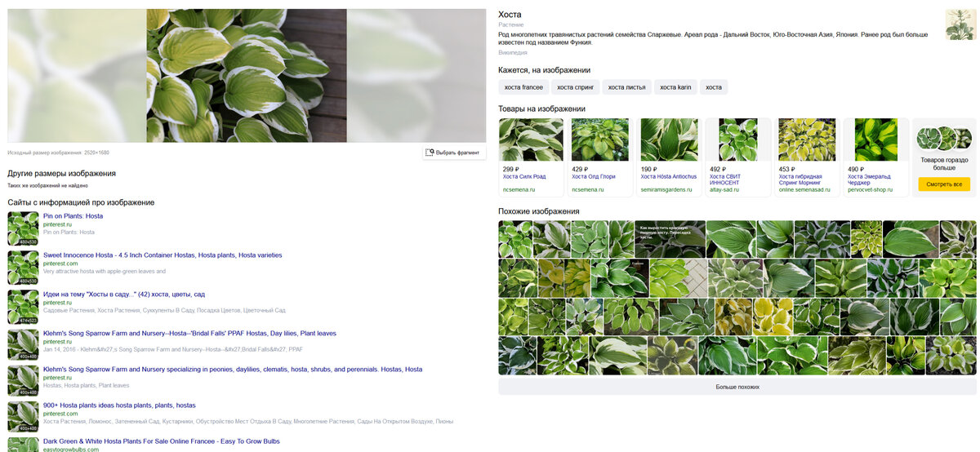
Task: Open the 'Википедия' source link
Action: 513,53
